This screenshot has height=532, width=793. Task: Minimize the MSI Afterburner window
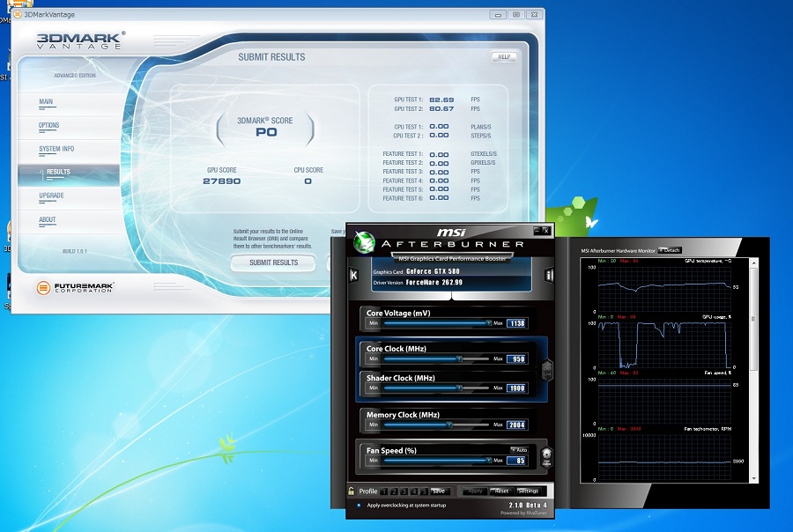click(537, 231)
